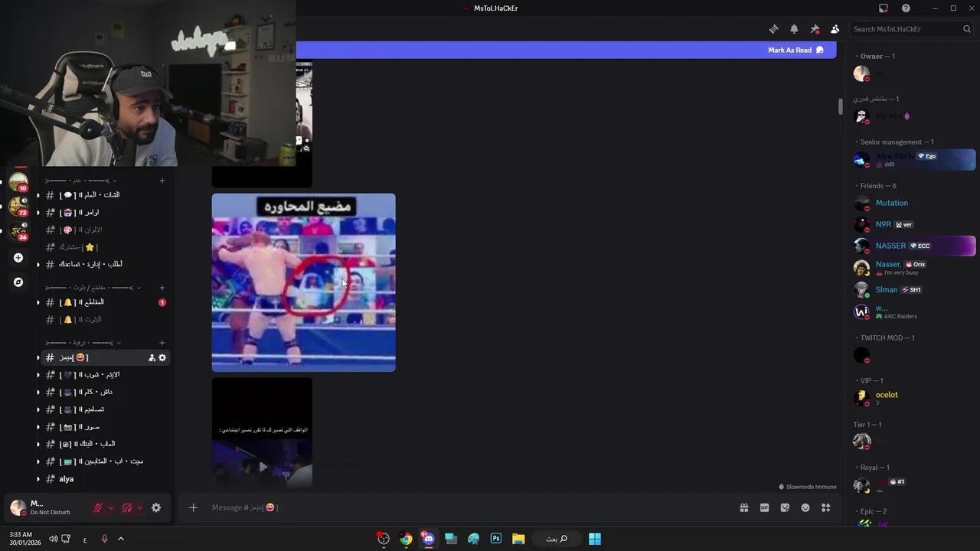Image resolution: width=980 pixels, height=551 pixels.
Task: Click the Do Not Disturb user avatar
Action: pyautogui.click(x=18, y=507)
